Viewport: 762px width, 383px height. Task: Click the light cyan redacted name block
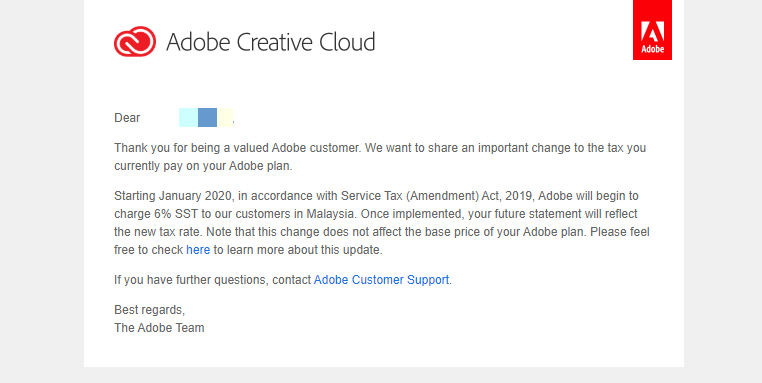coord(188,118)
